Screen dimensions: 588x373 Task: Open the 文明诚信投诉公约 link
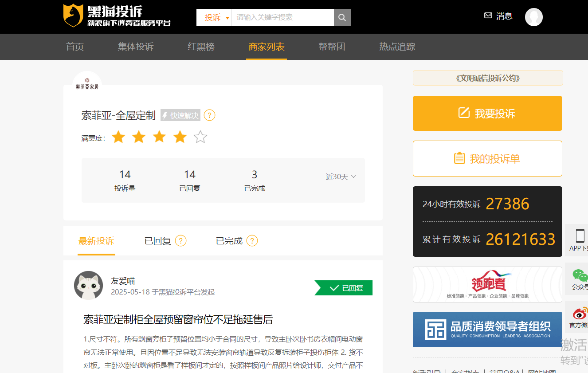click(488, 78)
